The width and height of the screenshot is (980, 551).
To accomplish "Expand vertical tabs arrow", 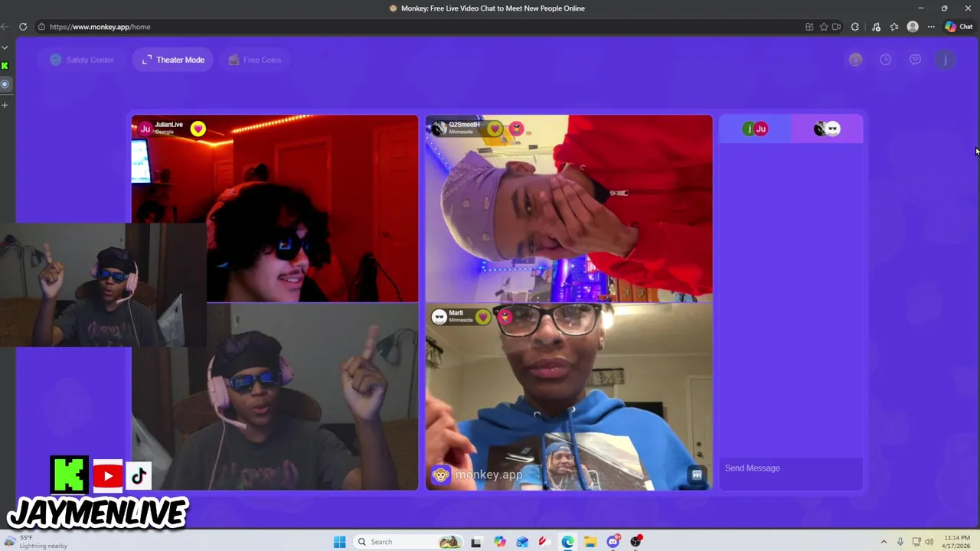I will [x=5, y=47].
